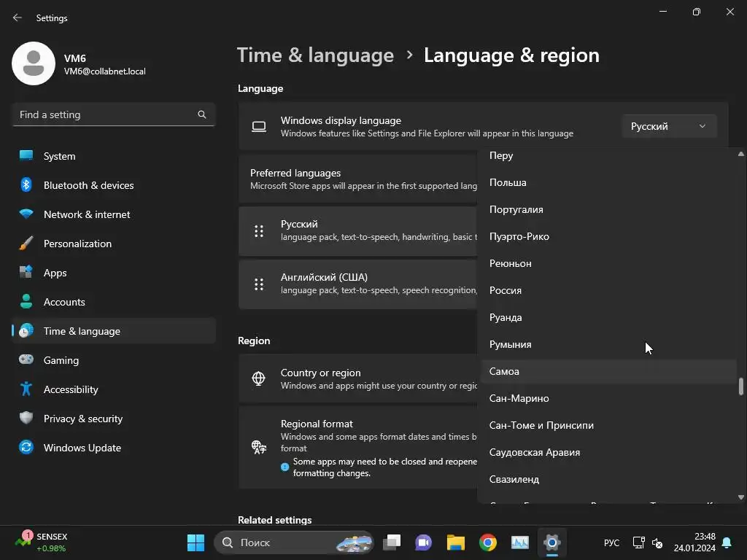This screenshot has height=560, width=747.
Task: Select the Time & language icon in sidebar
Action: coord(26,331)
